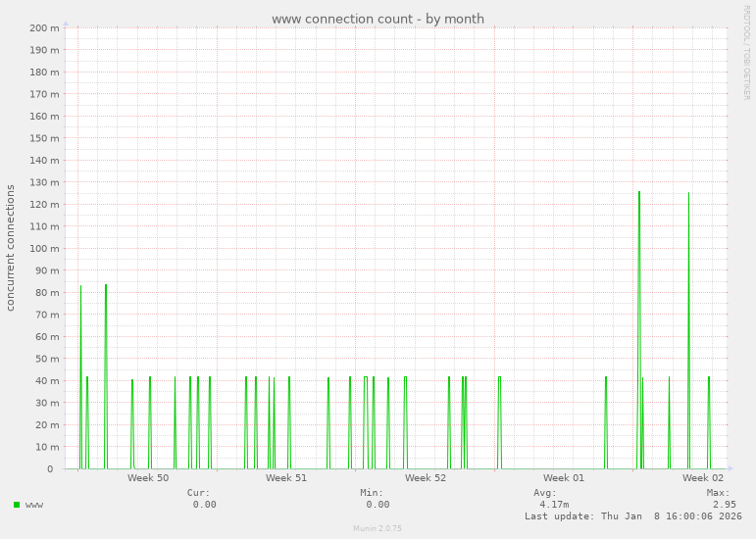The height and width of the screenshot is (539, 756).
Task: Click the '50 m' y-axis tick label
Action: pos(47,359)
